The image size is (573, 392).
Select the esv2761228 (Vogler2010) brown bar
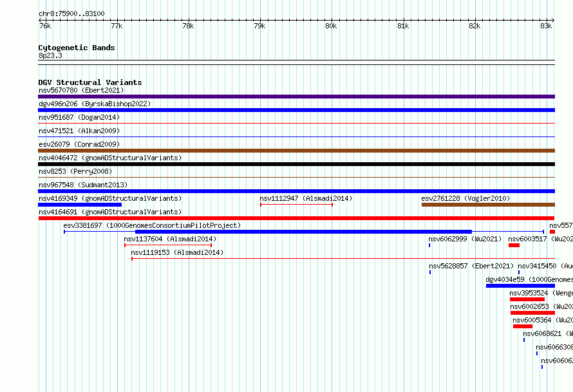coord(488,205)
